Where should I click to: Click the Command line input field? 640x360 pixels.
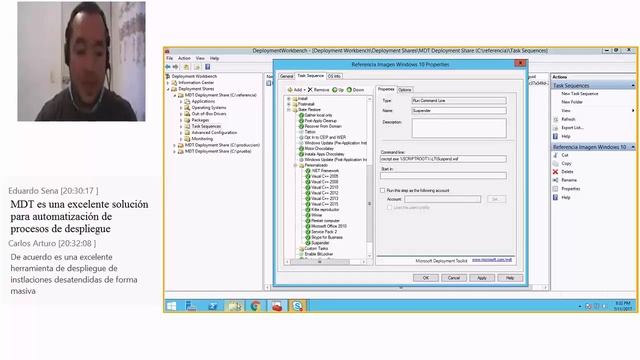(x=443, y=159)
